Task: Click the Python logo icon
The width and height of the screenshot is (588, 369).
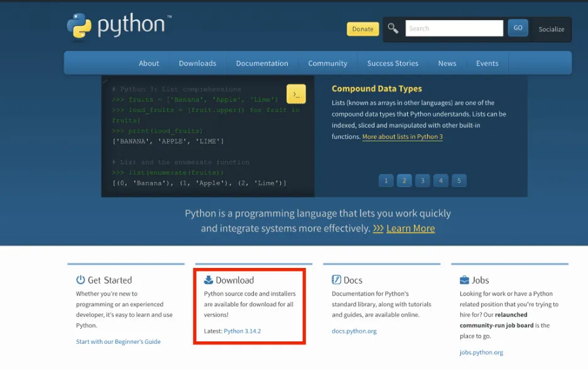Action: 79,26
